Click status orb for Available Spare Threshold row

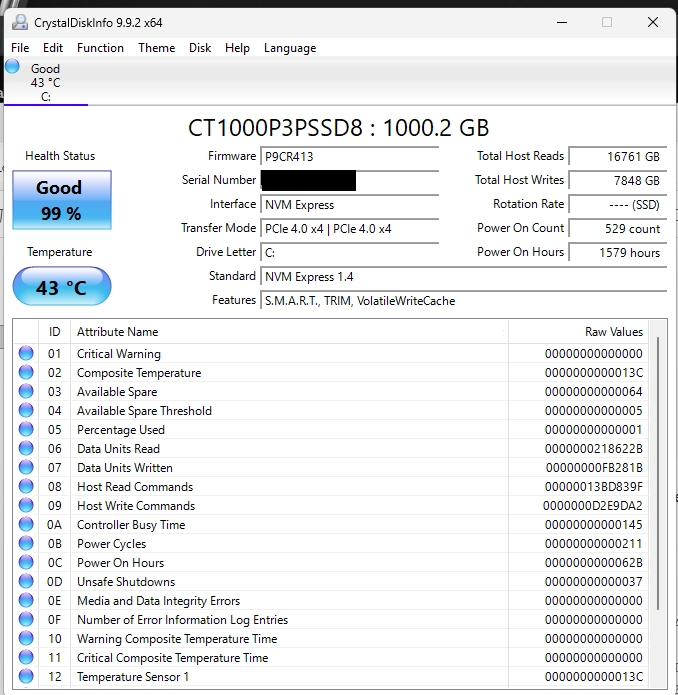(26, 410)
